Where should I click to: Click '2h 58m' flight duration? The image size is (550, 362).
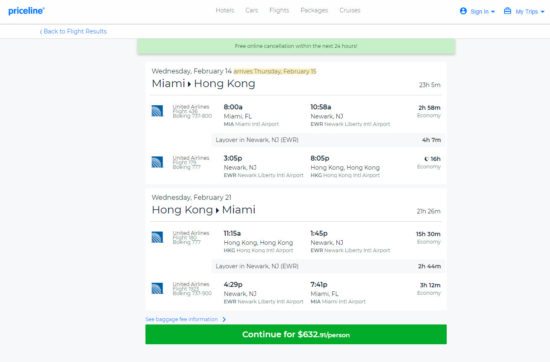429,108
